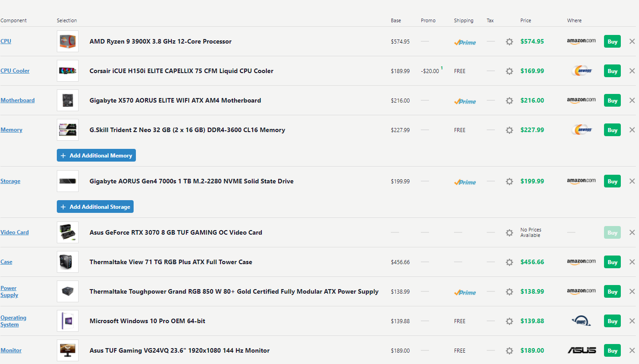Click Prime shipping icon for the SSD

point(465,182)
